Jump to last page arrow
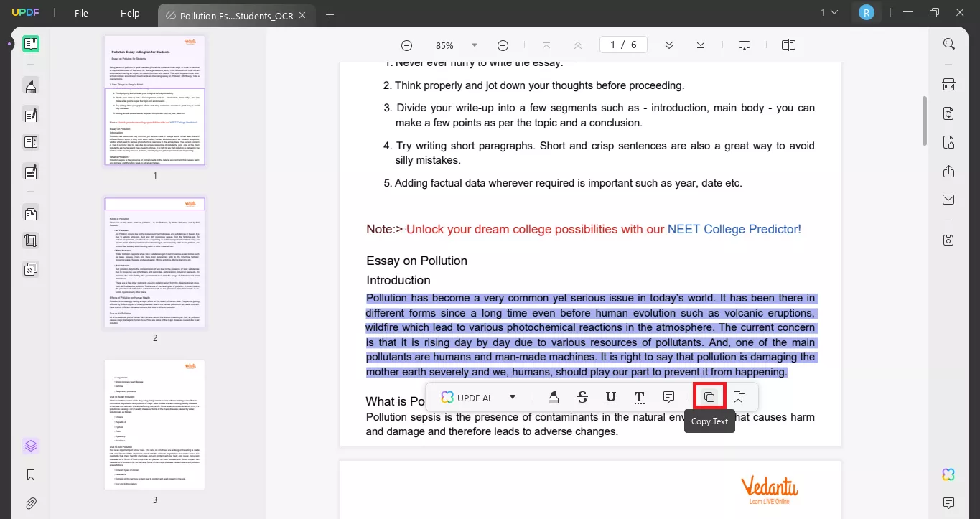 pyautogui.click(x=701, y=45)
